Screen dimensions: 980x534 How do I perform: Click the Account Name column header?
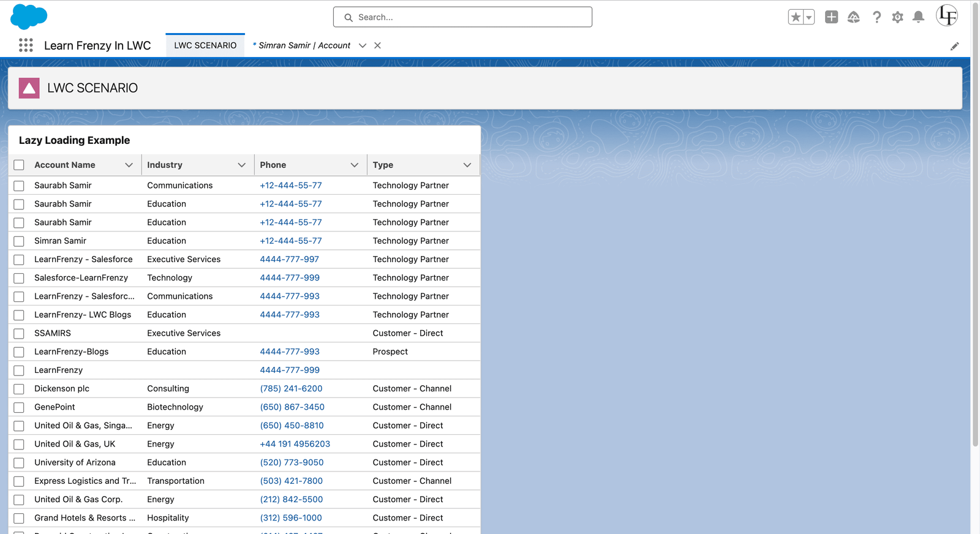point(65,165)
